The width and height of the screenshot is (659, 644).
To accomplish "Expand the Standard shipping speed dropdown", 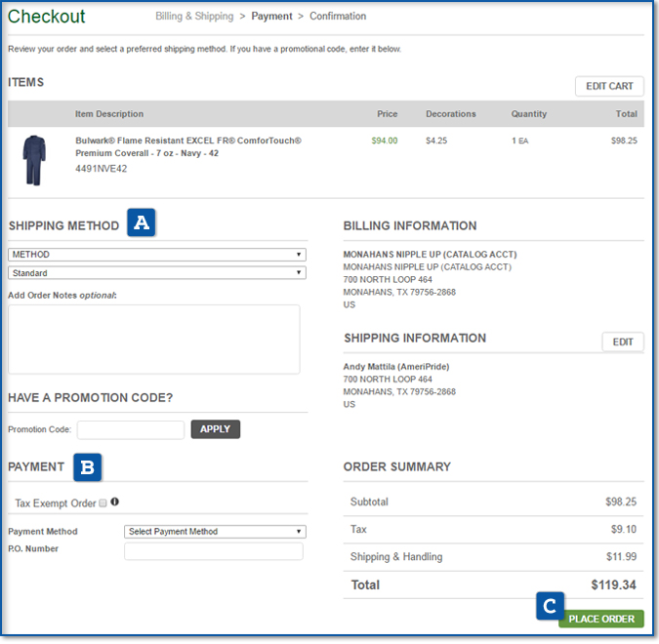I will coord(156,273).
